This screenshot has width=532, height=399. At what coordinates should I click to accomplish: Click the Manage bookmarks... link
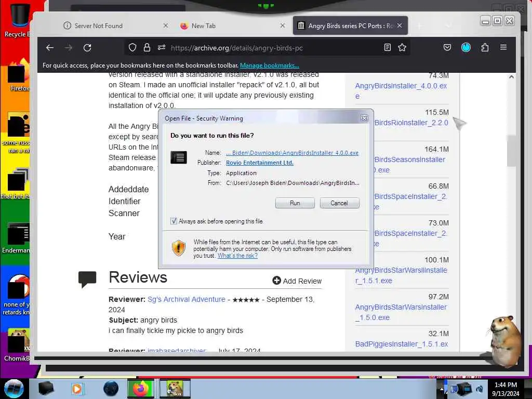[x=270, y=65]
